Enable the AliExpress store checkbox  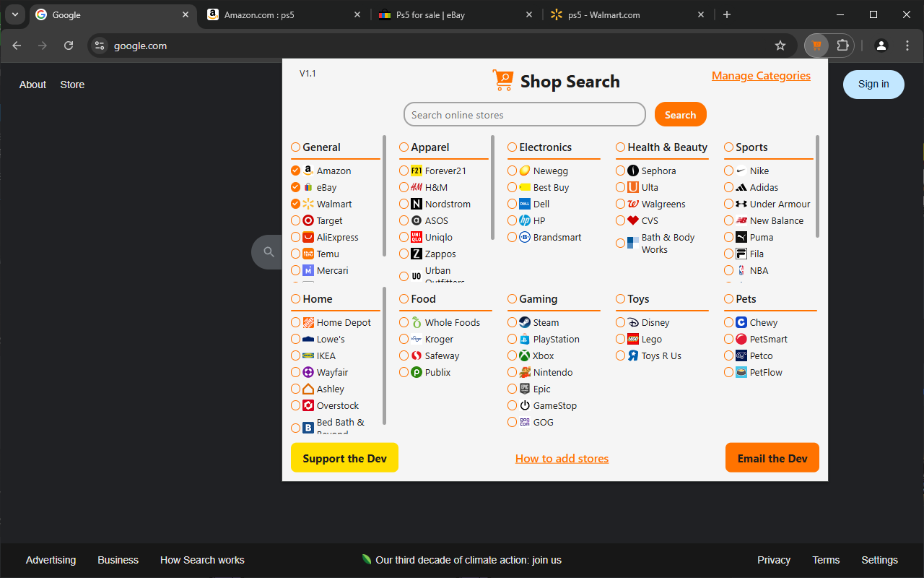click(x=296, y=237)
